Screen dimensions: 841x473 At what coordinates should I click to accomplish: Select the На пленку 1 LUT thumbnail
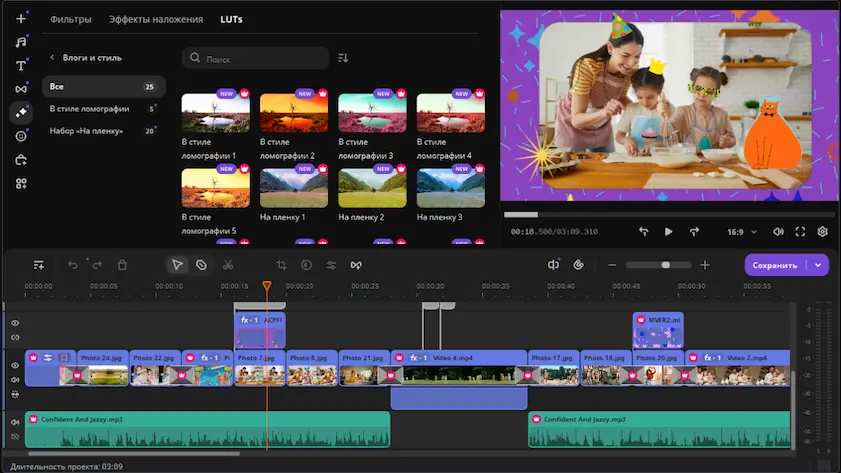tap(294, 187)
